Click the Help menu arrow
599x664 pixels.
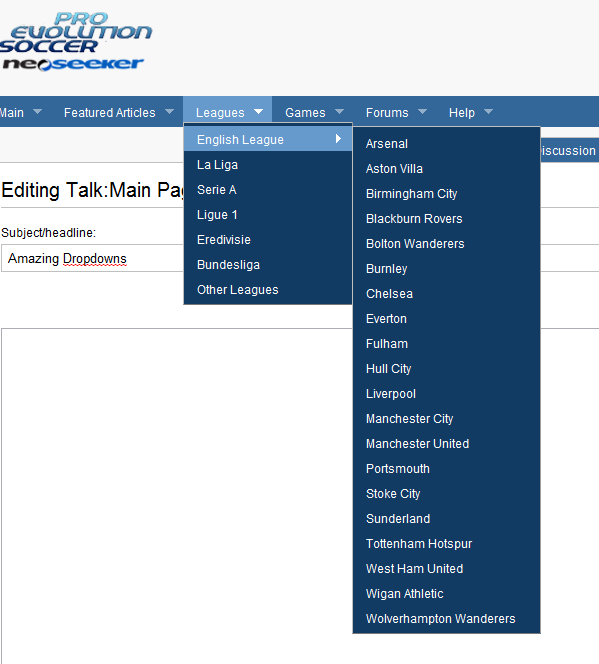pos(488,111)
